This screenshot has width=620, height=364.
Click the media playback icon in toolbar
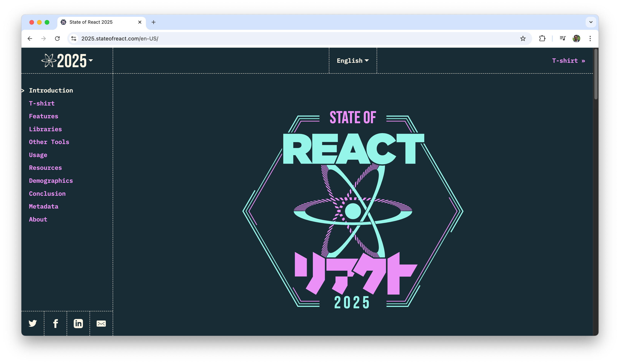tap(563, 38)
